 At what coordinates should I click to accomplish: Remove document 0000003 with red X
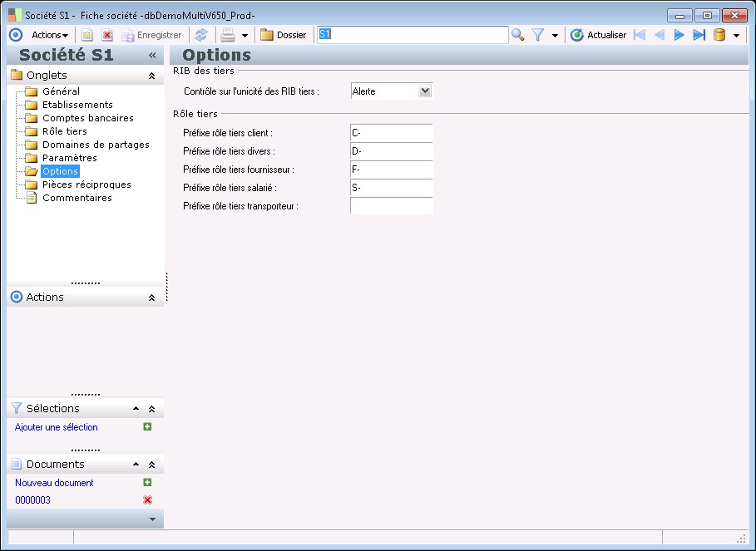click(147, 500)
